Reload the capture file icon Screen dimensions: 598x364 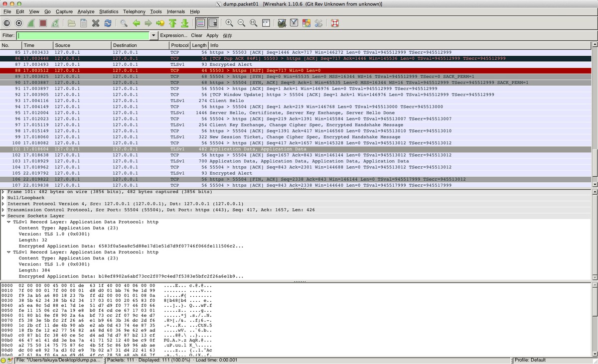(x=108, y=23)
